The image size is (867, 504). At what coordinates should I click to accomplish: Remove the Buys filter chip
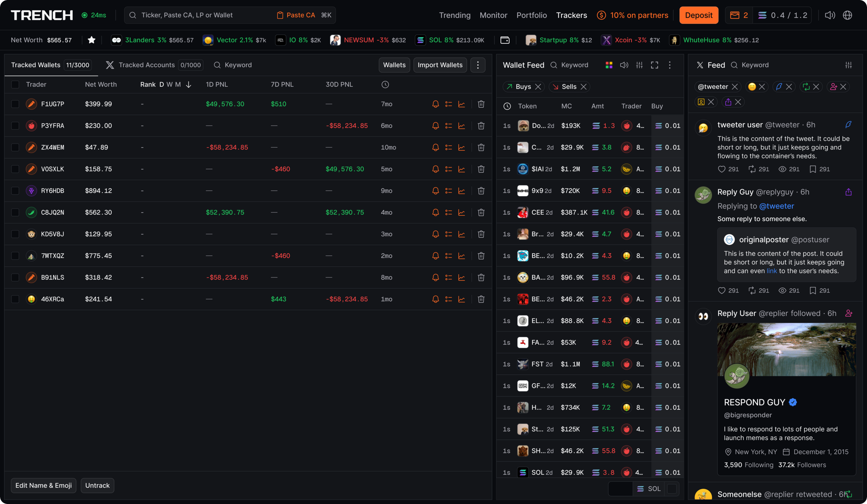538,87
